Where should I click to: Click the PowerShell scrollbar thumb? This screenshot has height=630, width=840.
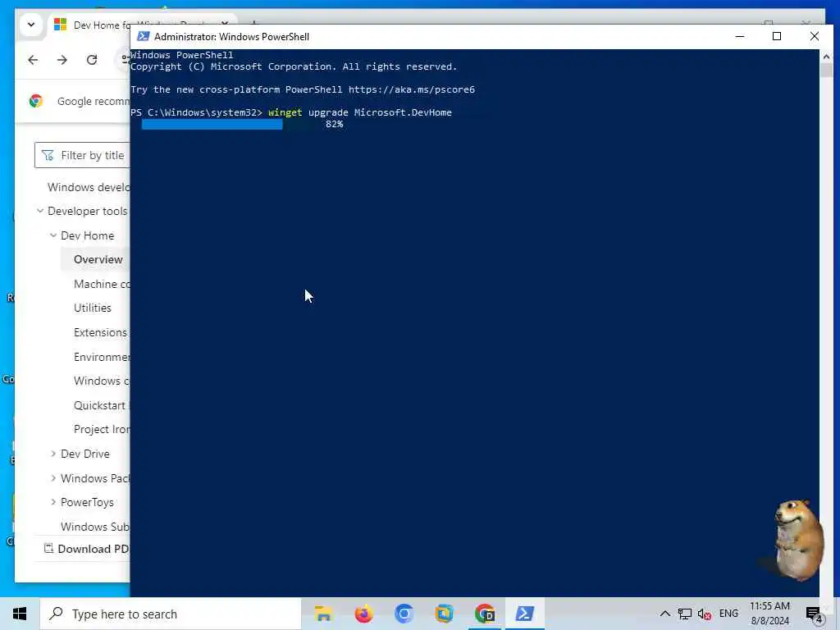pos(826,70)
